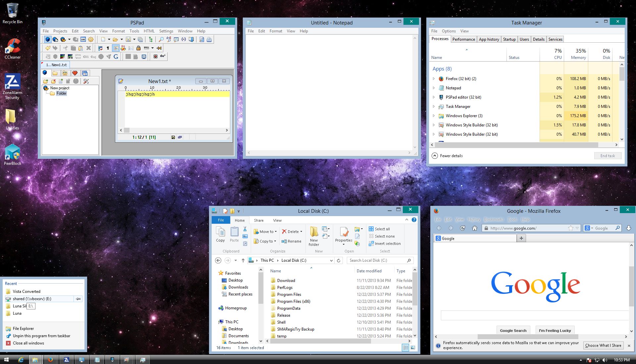Expand Firefox (32 bit) process group
Image resolution: width=636 pixels, height=364 pixels.
click(434, 79)
